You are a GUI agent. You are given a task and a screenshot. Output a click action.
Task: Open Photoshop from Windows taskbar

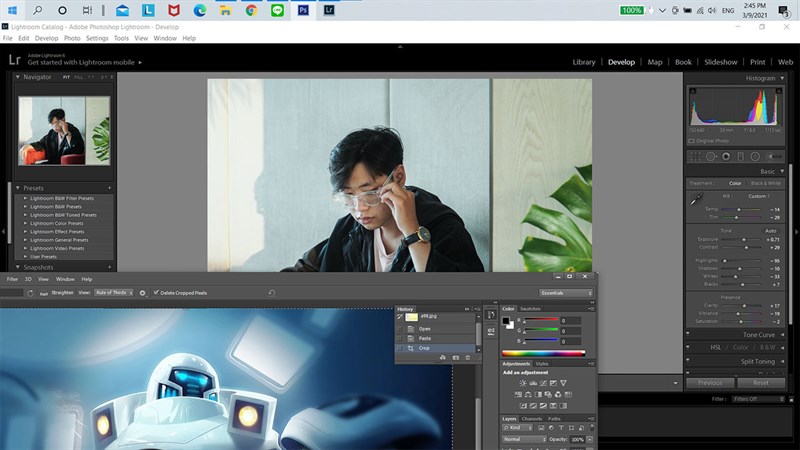pyautogui.click(x=303, y=10)
